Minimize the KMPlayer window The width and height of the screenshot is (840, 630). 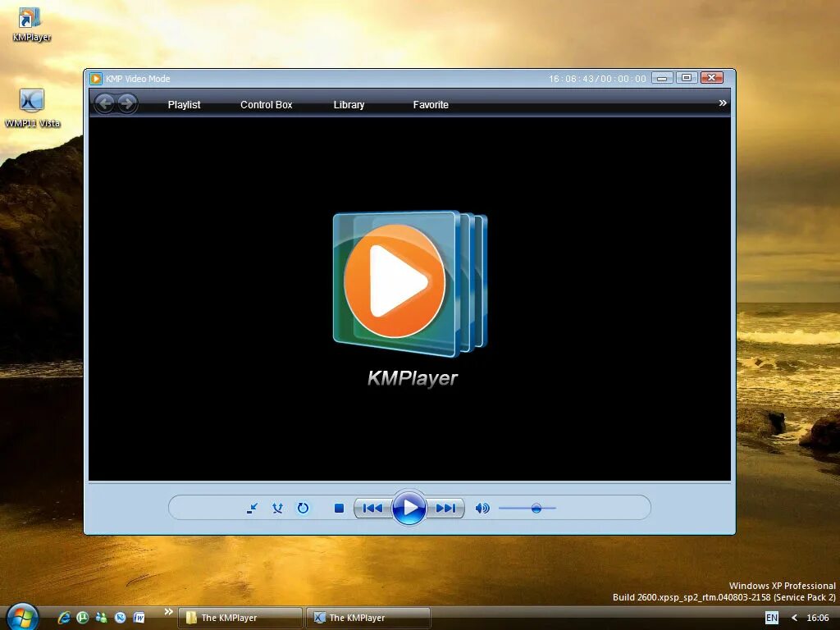[x=662, y=78]
